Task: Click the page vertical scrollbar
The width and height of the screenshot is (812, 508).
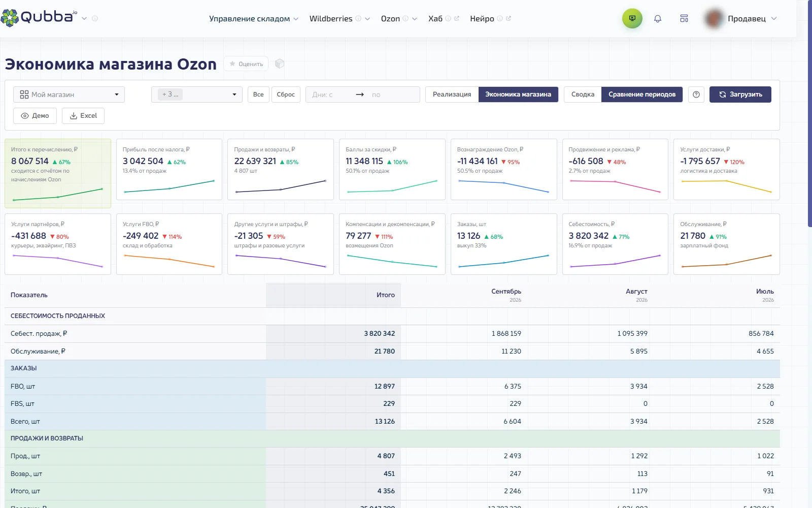Action: 809,113
